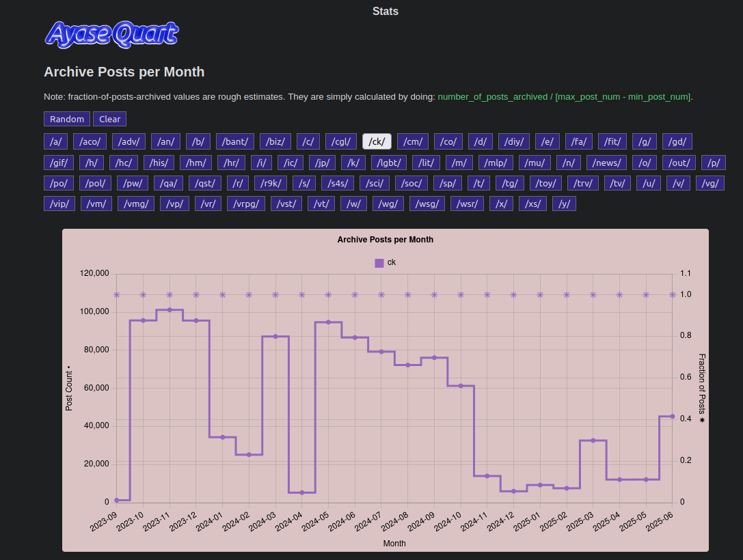Image resolution: width=743 pixels, height=560 pixels.
Task: Click the 'Fraction of Posts' axis title
Action: coord(702,388)
